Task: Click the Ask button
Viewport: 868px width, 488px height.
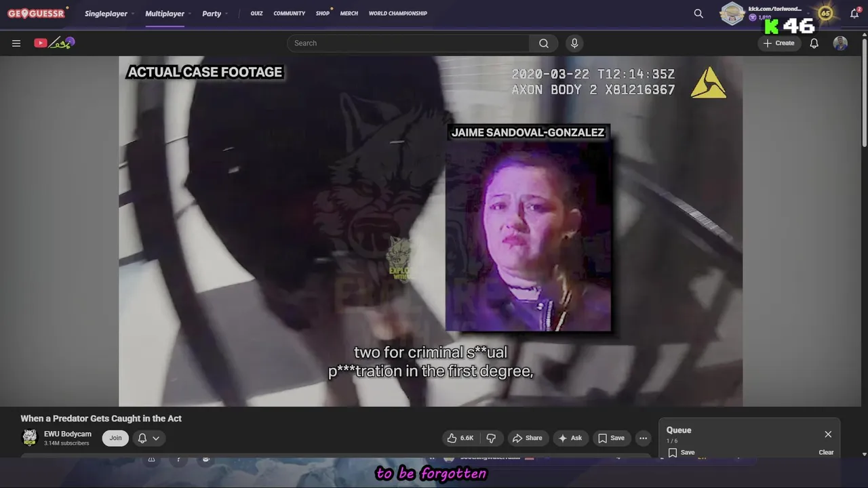Action: click(x=570, y=438)
